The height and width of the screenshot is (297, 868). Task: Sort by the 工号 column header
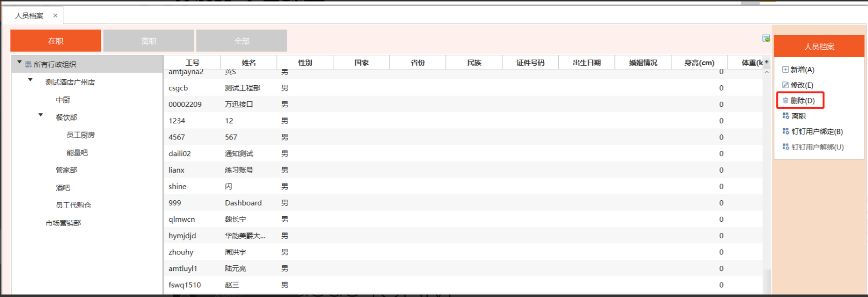(192, 63)
